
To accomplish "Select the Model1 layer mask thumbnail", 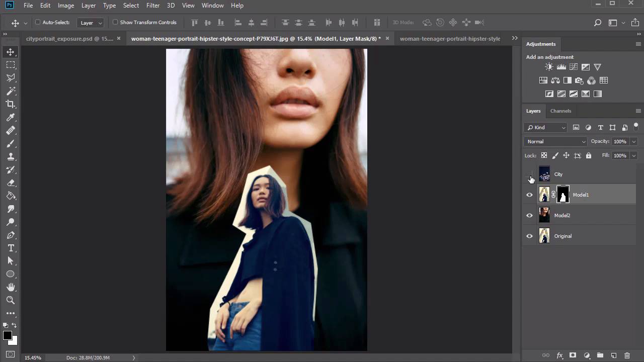I will [562, 195].
